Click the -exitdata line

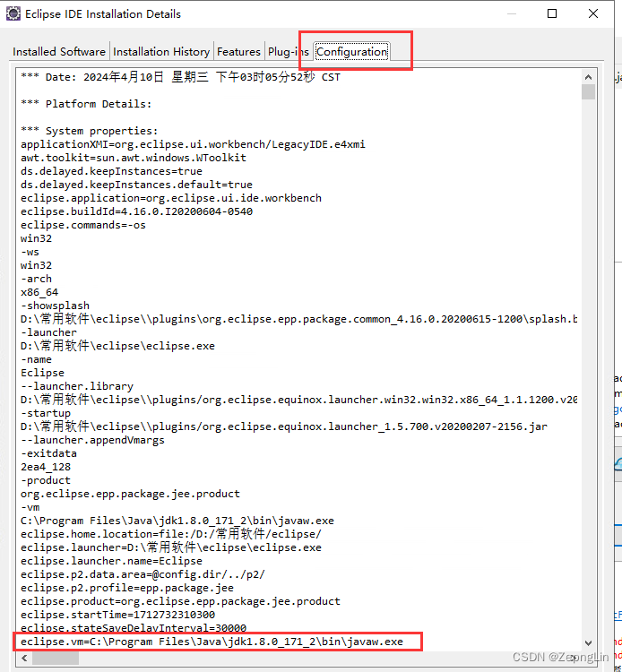click(x=49, y=453)
